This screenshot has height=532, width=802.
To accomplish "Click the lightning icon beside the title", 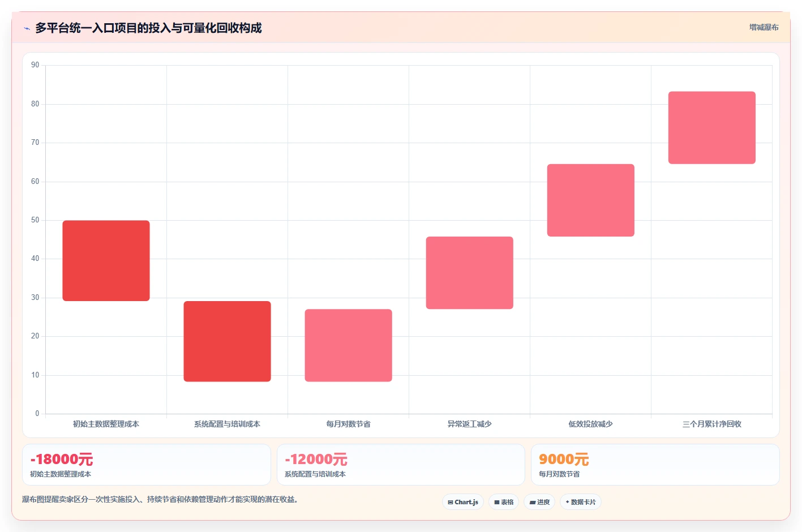I will pyautogui.click(x=27, y=28).
